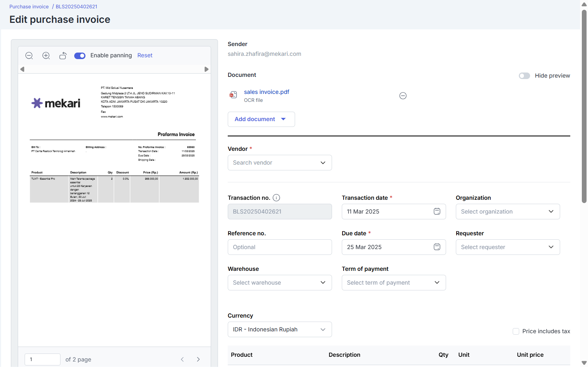Open the Due date calendar icon
588x368 pixels.
[x=437, y=247]
